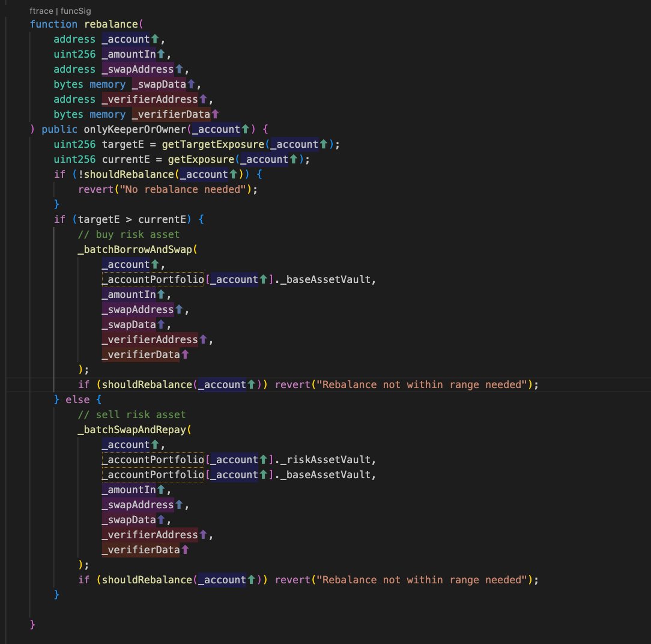
Task: Click currentE in the uint256 currentE declaration
Action: pos(126,159)
